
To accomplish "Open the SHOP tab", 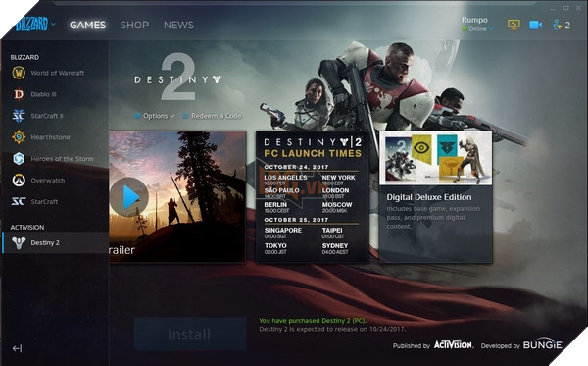I will coord(134,26).
